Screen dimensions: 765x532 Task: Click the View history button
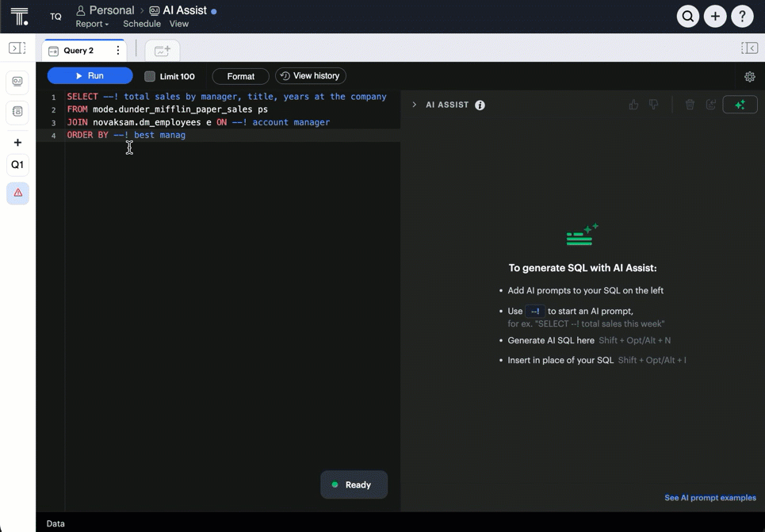310,75
